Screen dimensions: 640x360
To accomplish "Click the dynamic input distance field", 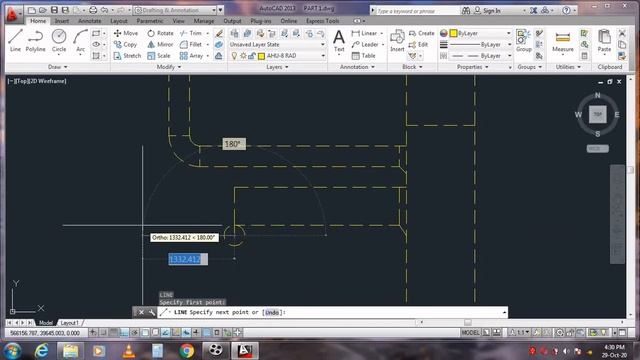I will click(x=188, y=259).
